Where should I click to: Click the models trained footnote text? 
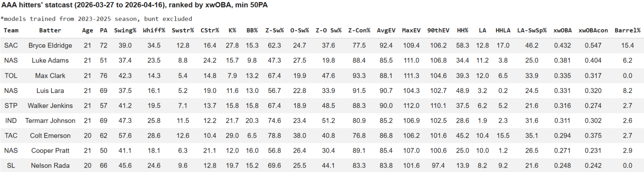(x=96, y=19)
